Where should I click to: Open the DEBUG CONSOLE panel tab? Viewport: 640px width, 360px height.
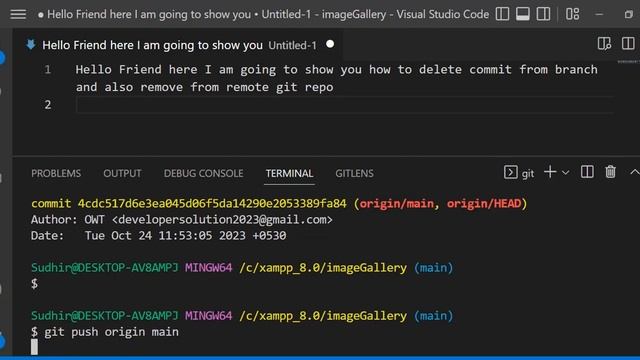pos(203,173)
